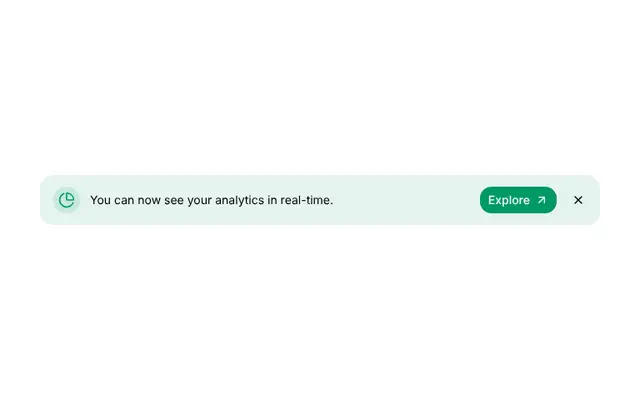Tap the green circular chart icon
Screen dimensions: 640x400
[x=67, y=200]
